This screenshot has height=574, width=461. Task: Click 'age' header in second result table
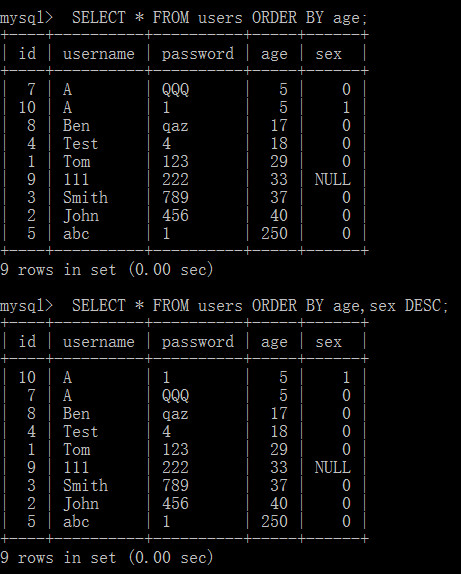[274, 343]
